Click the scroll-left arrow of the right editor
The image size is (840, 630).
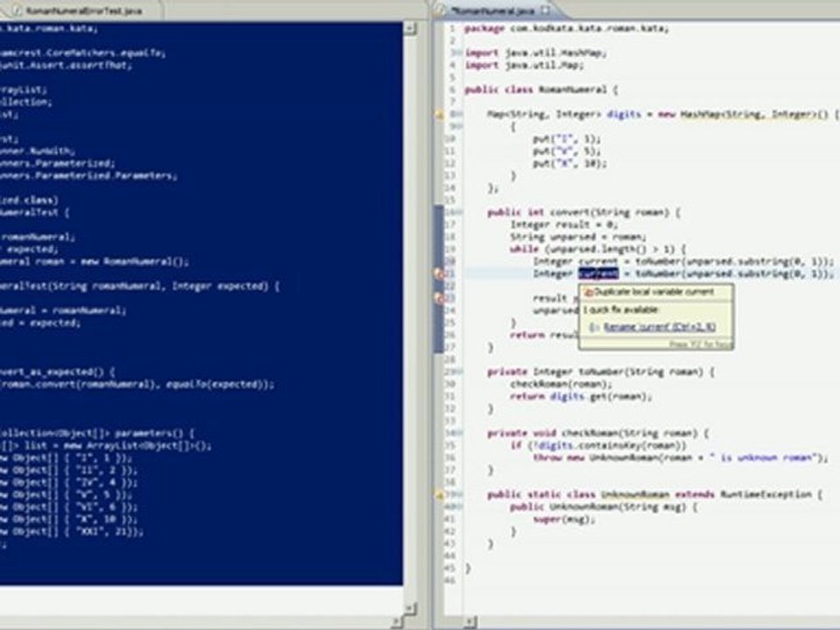469,622
